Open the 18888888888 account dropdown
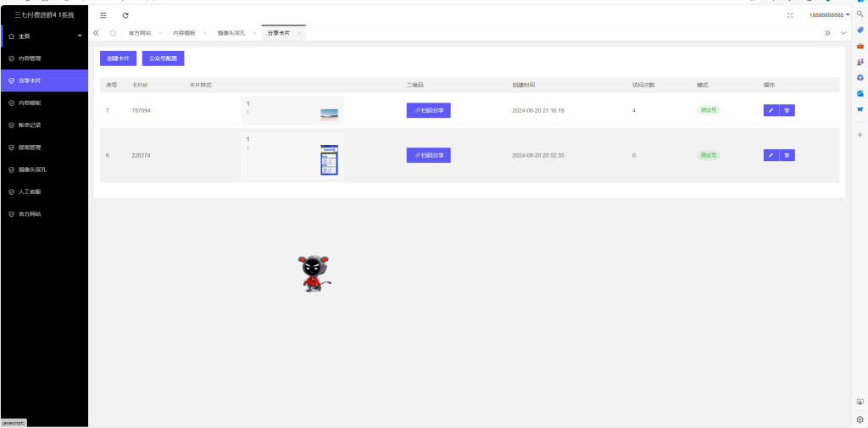The width and height of the screenshot is (868, 428). pos(828,15)
